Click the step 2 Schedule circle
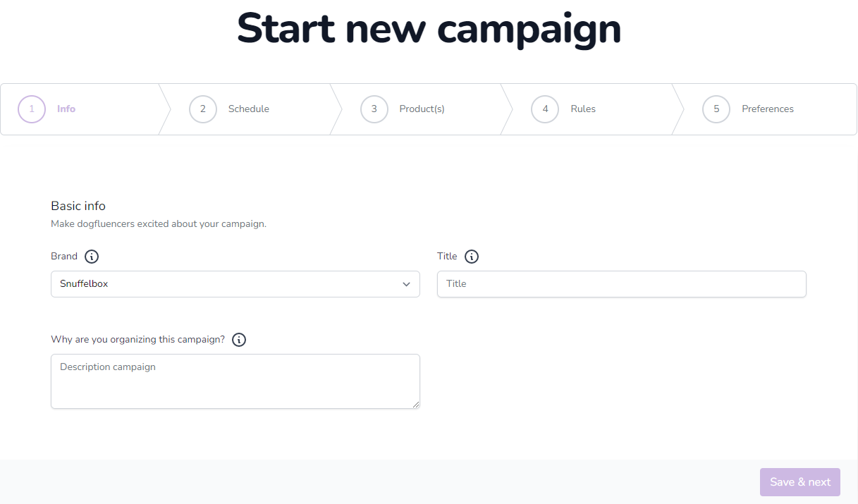858x504 pixels. coord(202,109)
